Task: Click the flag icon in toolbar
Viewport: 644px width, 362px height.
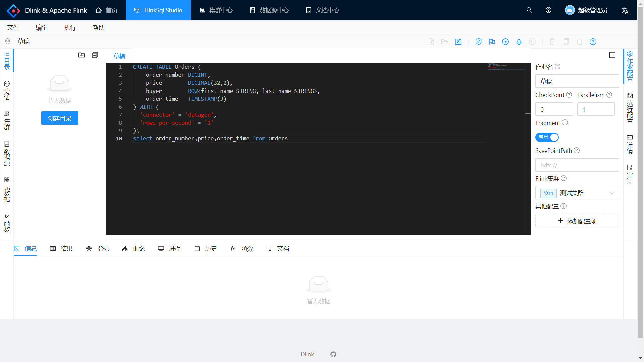Action: [x=492, y=42]
